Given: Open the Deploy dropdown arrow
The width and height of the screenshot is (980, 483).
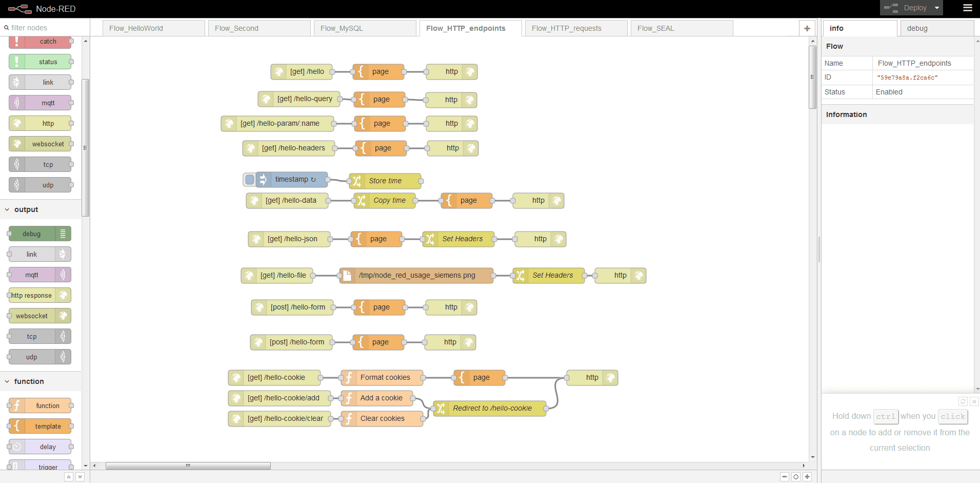Looking at the screenshot, I should [x=936, y=8].
